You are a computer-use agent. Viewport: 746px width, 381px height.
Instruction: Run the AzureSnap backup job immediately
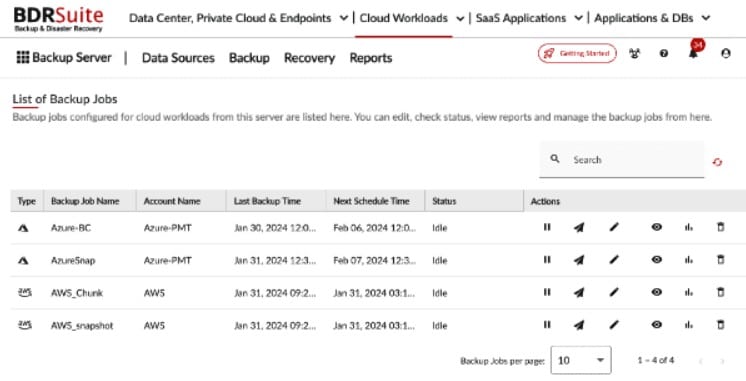(x=579, y=260)
